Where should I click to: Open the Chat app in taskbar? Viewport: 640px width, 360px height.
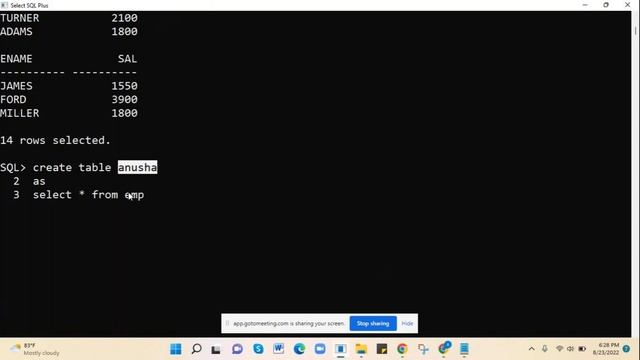tap(237, 349)
